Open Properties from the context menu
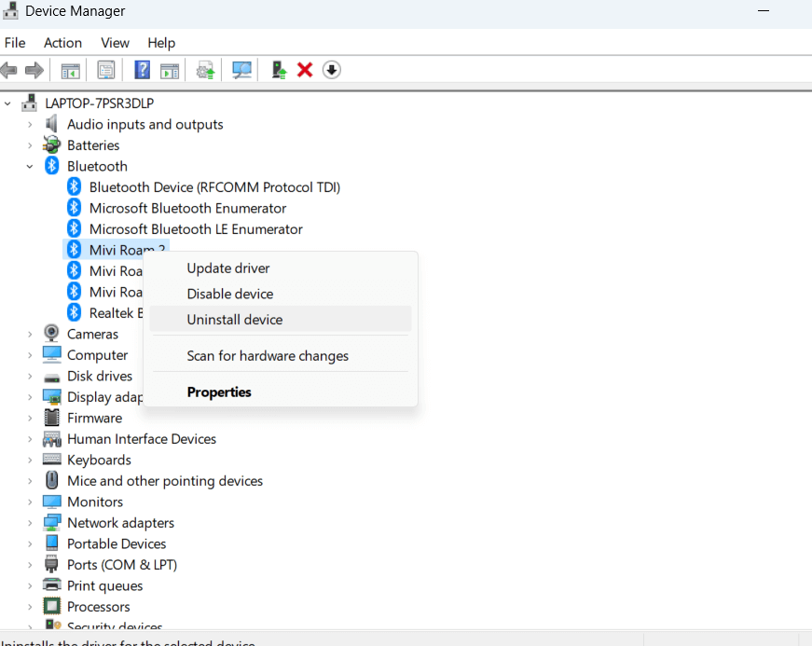Screen dimensions: 812x646 pos(219,392)
